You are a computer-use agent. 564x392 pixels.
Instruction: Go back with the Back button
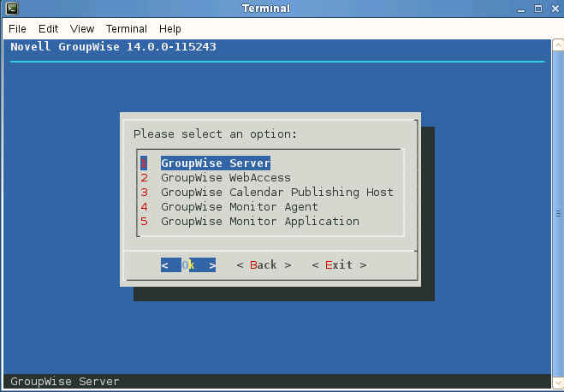(264, 265)
